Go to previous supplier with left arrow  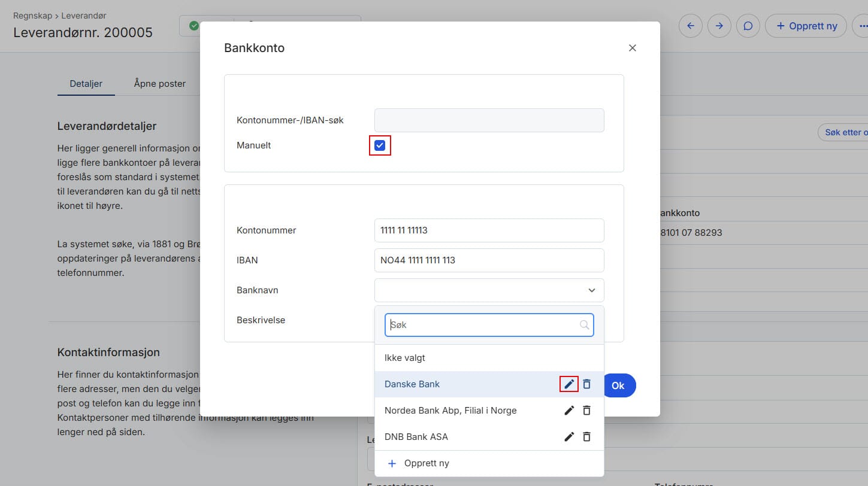(690, 26)
